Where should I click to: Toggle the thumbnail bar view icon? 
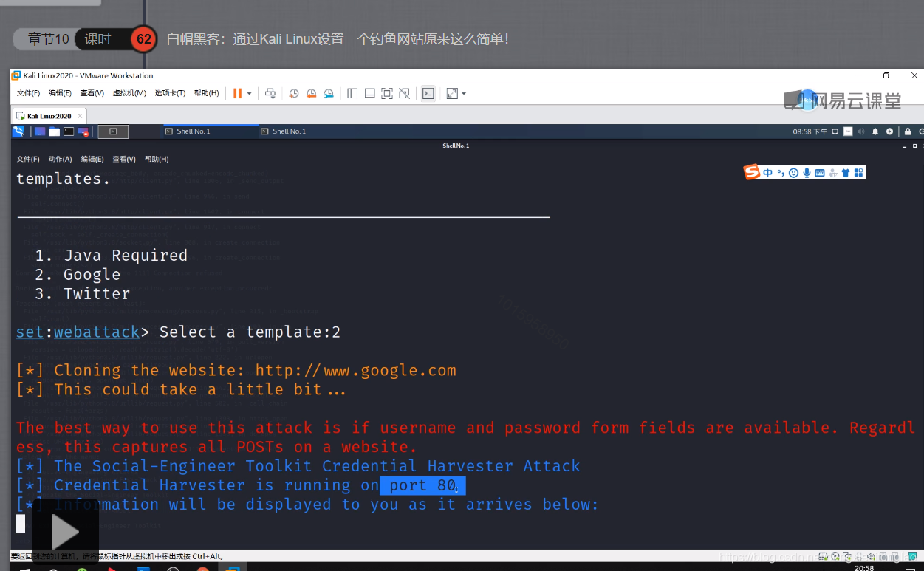click(369, 94)
